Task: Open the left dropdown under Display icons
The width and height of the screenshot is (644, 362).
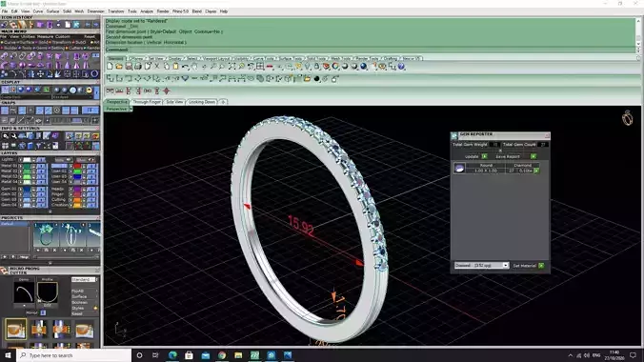Action: pyautogui.click(x=26, y=97)
